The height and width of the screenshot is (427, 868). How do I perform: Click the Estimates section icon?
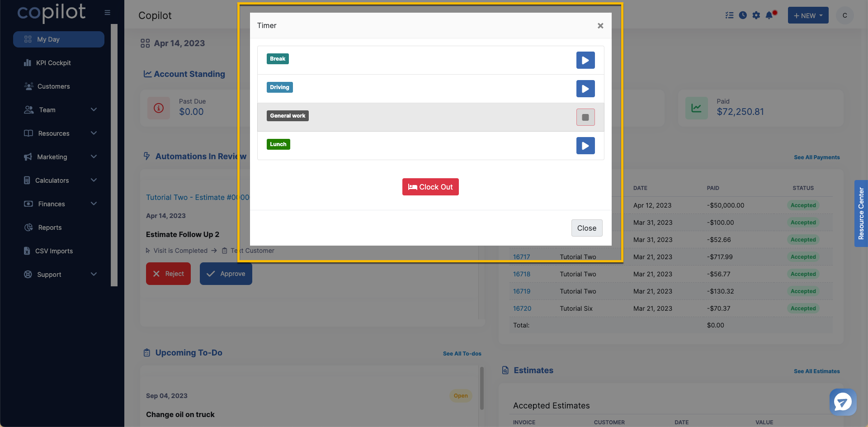505,370
